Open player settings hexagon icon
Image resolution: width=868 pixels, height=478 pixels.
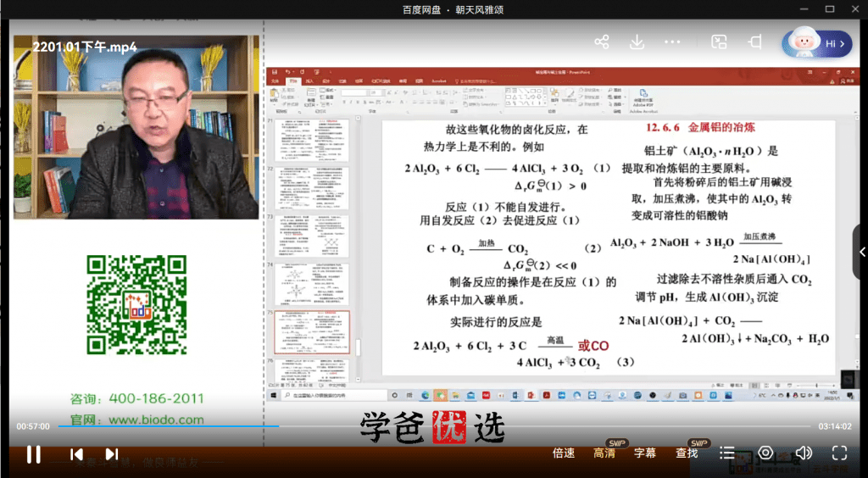pyautogui.click(x=765, y=453)
